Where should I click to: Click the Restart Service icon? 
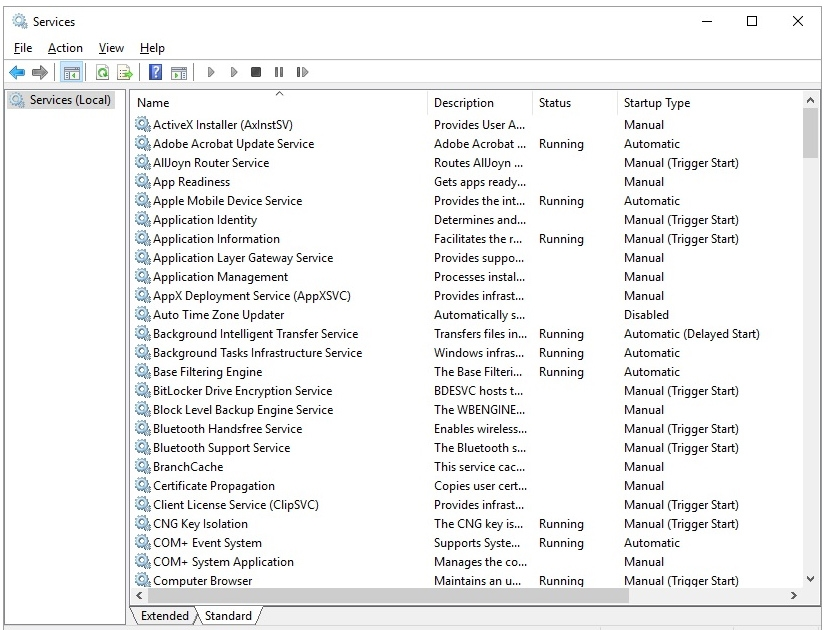(302, 72)
